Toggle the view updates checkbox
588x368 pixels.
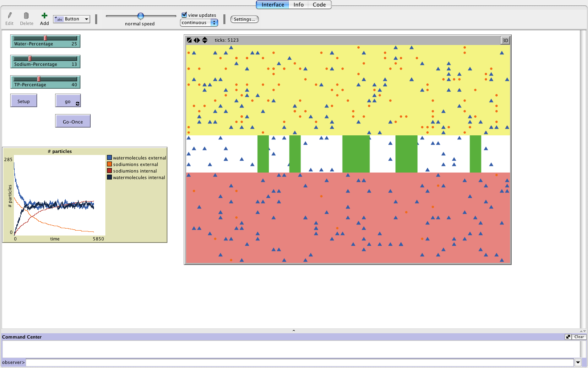tap(184, 15)
